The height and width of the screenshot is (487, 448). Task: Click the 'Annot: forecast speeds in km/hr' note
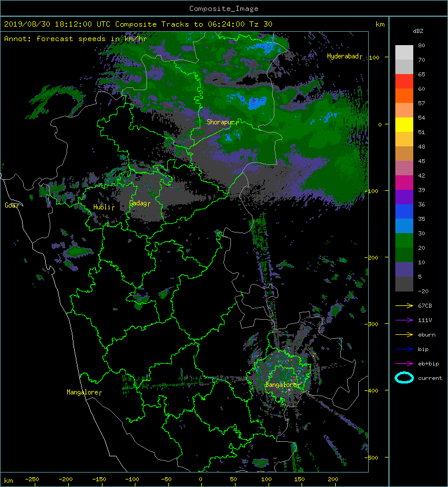click(76, 39)
